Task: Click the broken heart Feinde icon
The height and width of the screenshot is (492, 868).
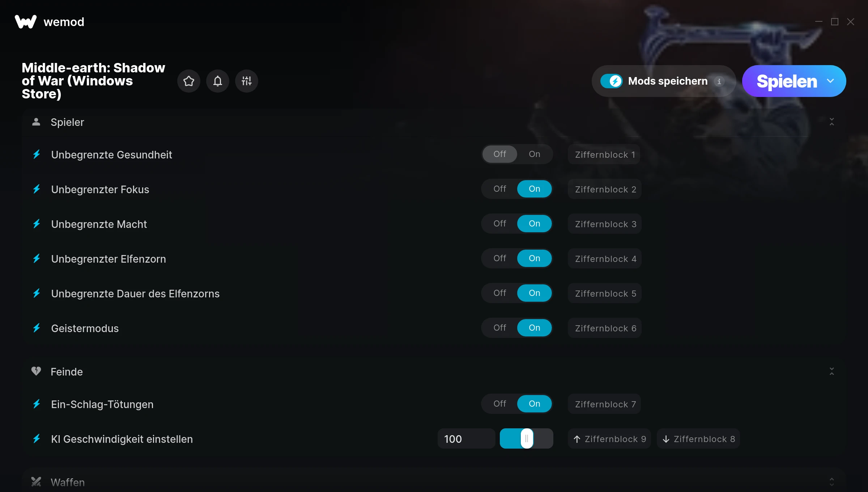Action: click(x=36, y=371)
